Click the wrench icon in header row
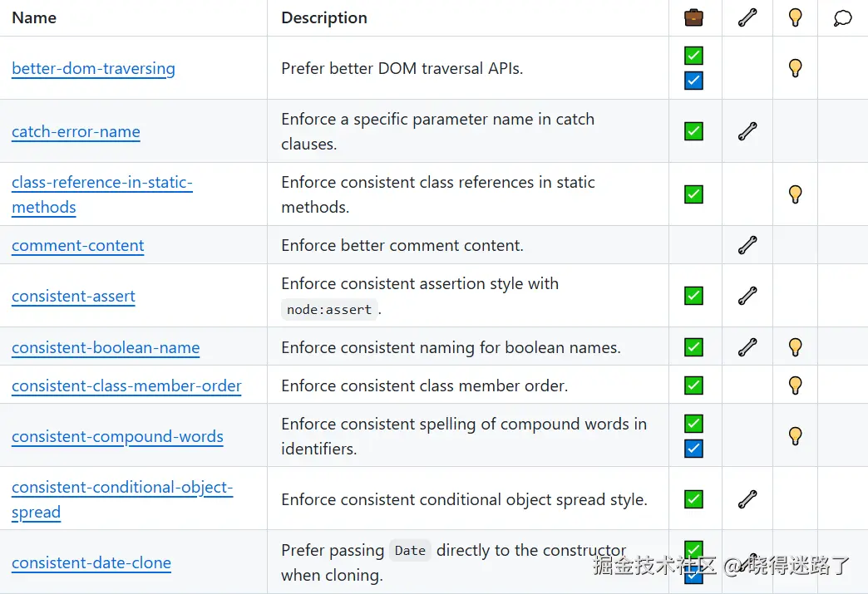 747,17
